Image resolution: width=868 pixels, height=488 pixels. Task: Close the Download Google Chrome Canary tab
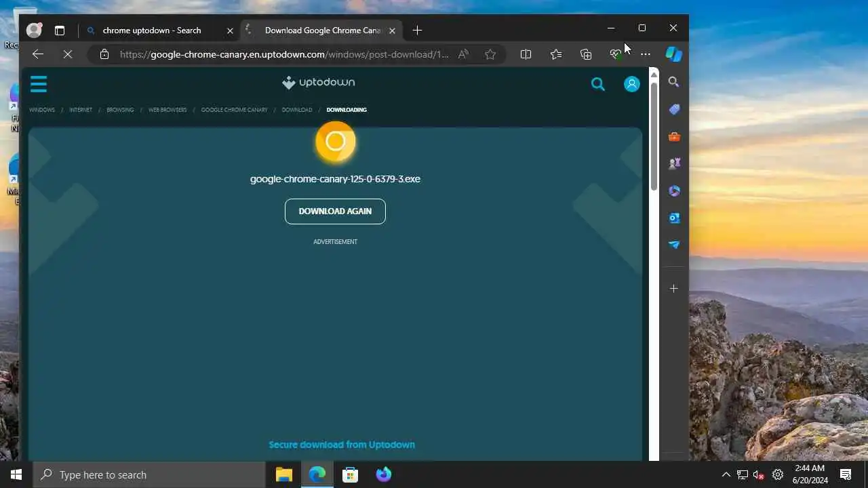point(392,30)
